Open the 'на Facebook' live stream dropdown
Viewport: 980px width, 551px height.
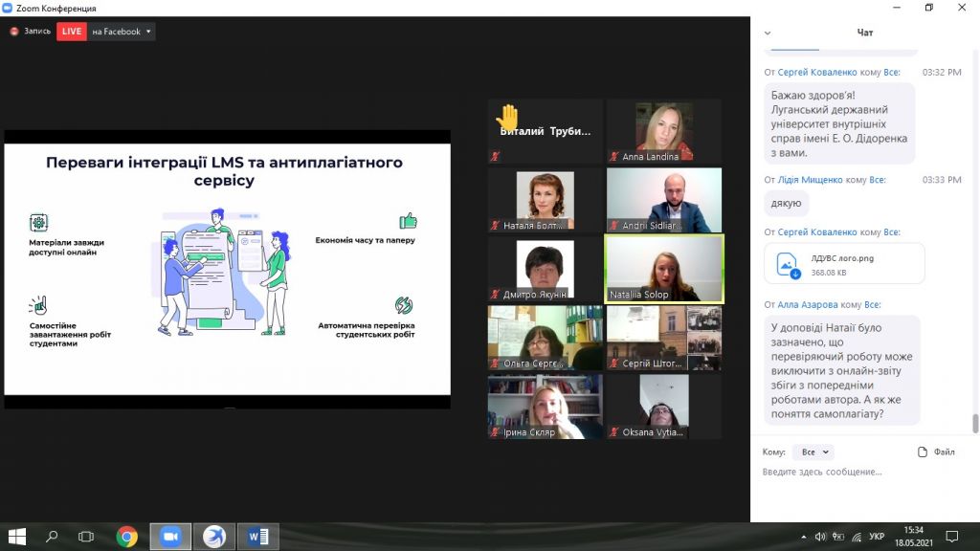122,32
